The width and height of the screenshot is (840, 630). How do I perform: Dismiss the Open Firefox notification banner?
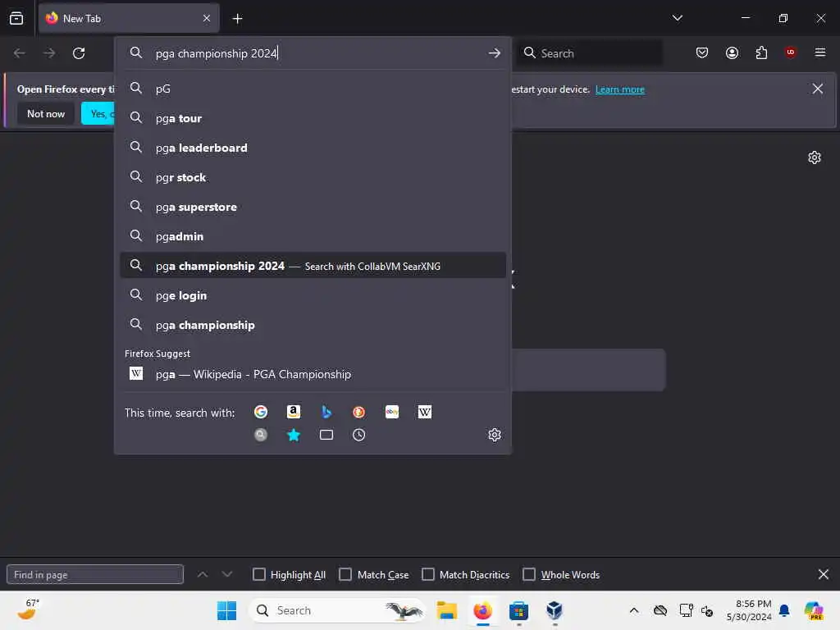tap(817, 89)
